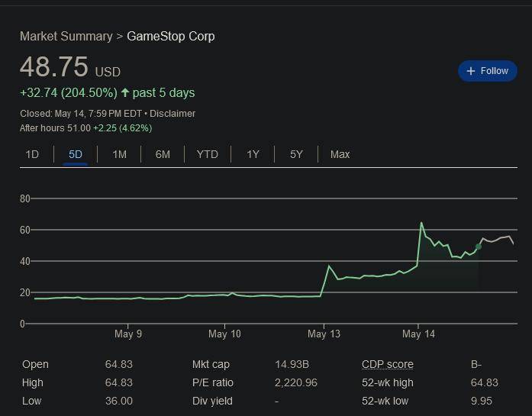
Task: Click the Open value 64.83
Action: click(119, 364)
